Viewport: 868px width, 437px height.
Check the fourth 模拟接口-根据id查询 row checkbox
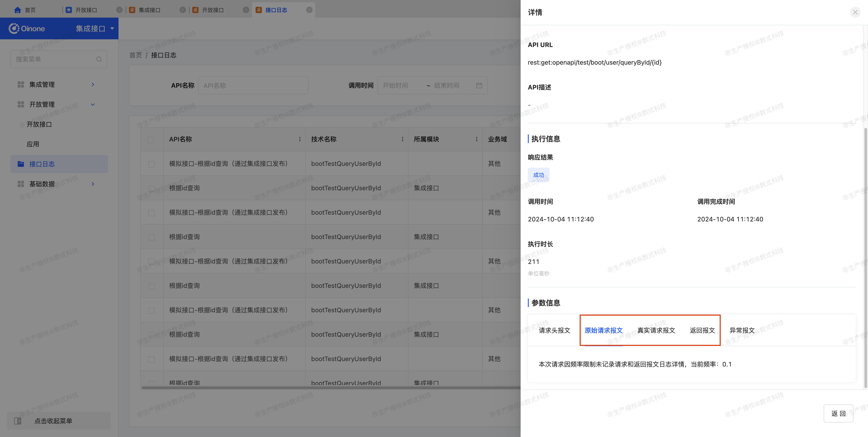tap(151, 310)
